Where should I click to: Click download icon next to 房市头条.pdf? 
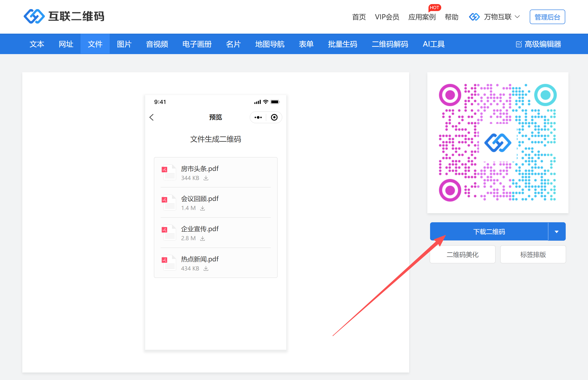(206, 178)
